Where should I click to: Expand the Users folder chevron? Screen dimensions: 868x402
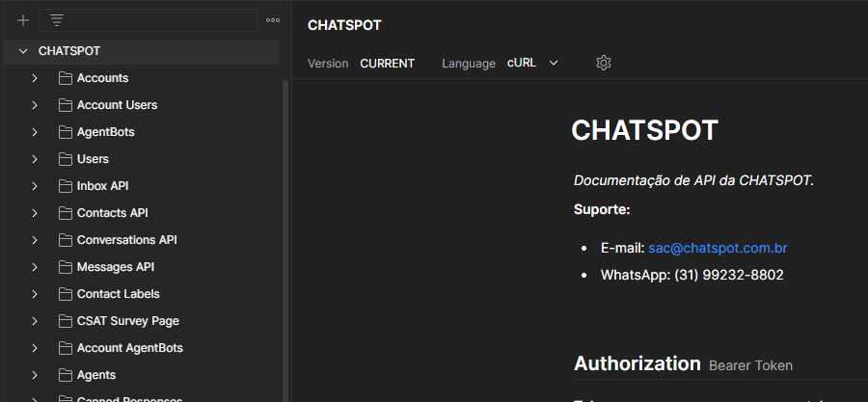tap(35, 159)
